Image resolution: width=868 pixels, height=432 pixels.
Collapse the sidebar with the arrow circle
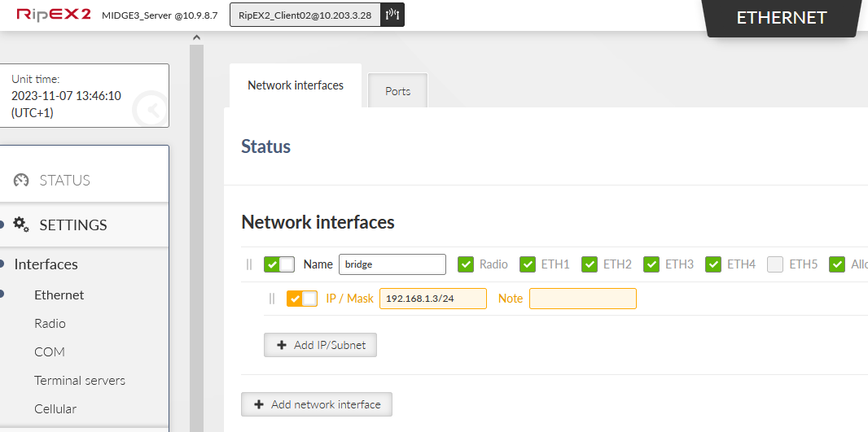(x=151, y=110)
